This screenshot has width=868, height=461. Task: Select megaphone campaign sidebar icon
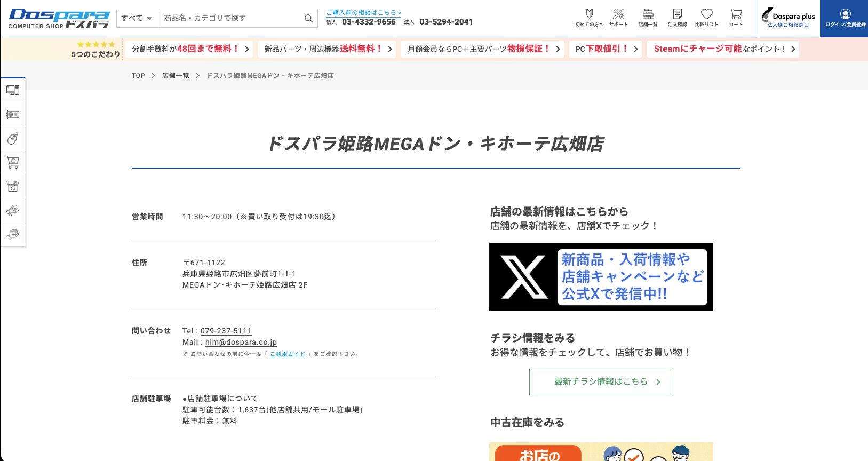tap(13, 210)
